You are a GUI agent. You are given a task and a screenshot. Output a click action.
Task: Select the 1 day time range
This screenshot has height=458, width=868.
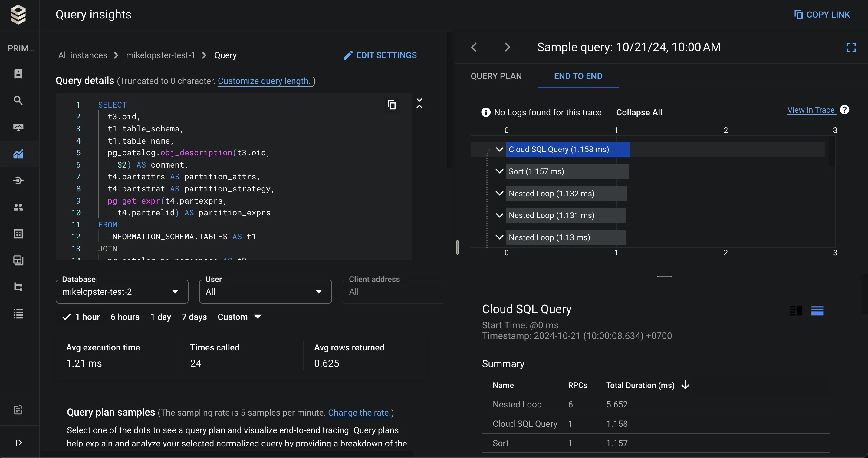(161, 317)
